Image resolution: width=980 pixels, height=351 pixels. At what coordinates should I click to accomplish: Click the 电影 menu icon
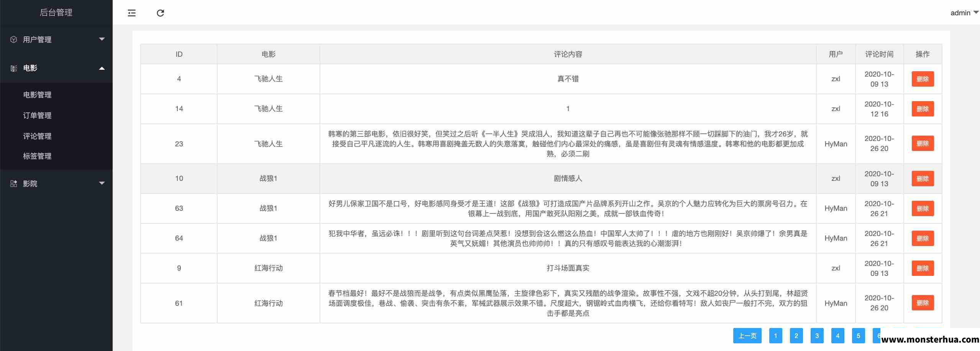14,68
